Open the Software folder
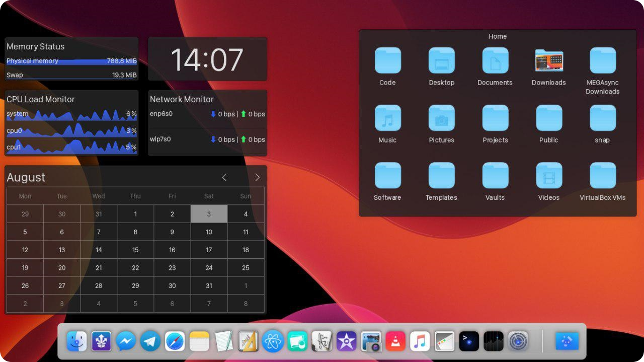Screen dimensions: 644x362 click(387, 181)
